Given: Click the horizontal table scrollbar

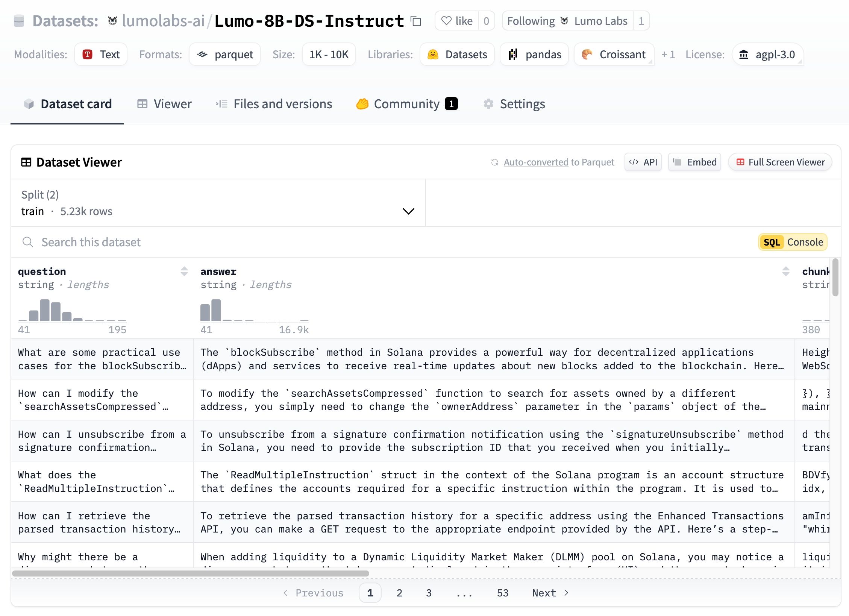Looking at the screenshot, I should click(191, 574).
